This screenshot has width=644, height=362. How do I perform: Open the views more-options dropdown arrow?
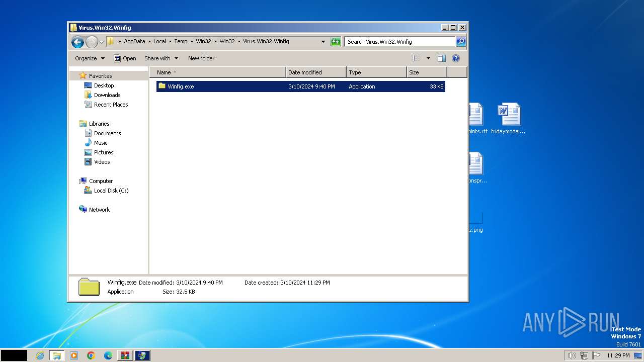(428, 58)
